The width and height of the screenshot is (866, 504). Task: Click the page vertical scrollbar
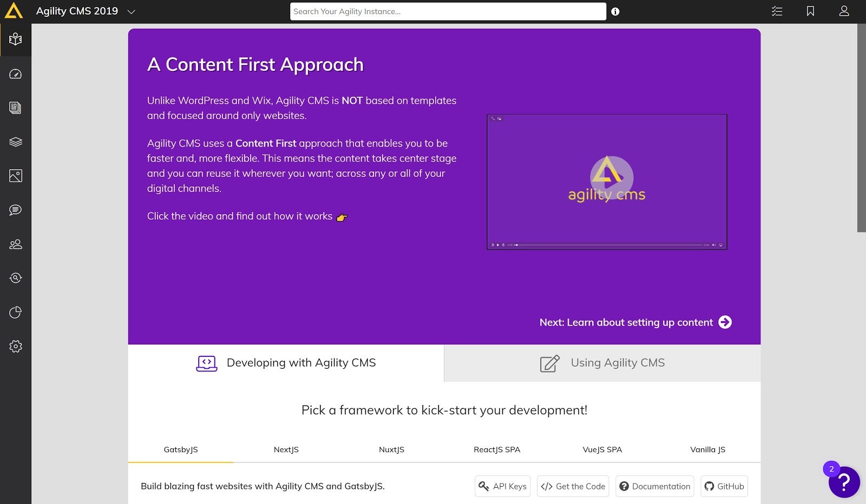862,128
